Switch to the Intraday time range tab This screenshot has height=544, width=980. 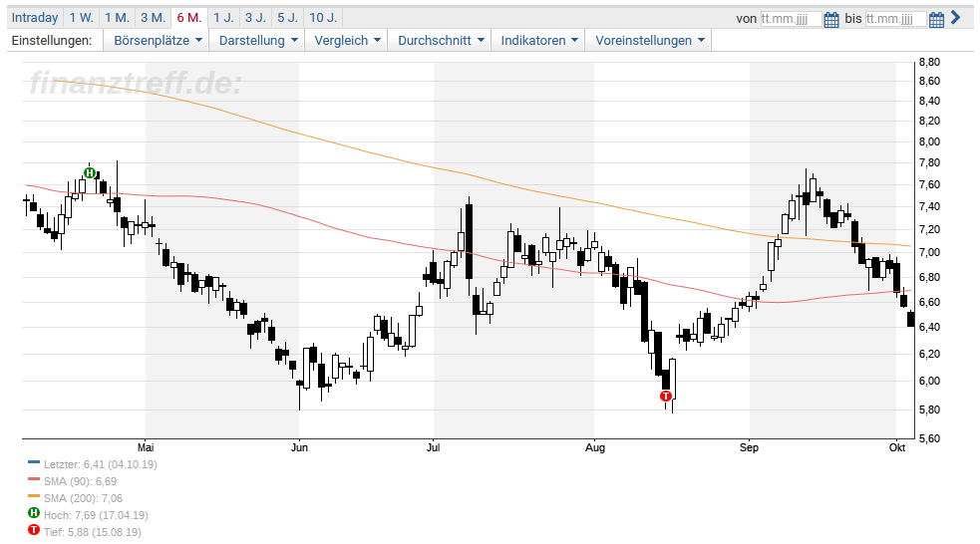pyautogui.click(x=35, y=18)
